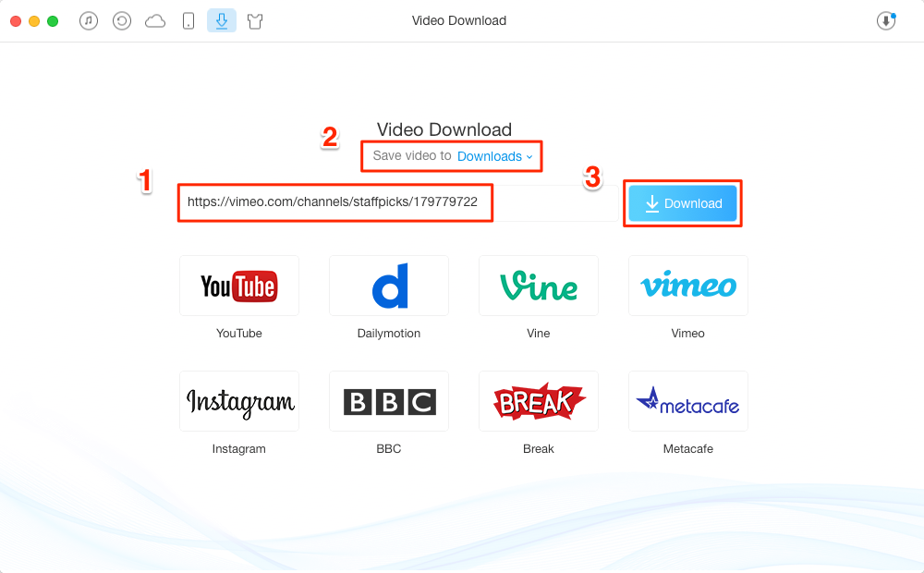This screenshot has height=573, width=924.
Task: Expand the Downloads save location dropdown
Action: coord(495,156)
